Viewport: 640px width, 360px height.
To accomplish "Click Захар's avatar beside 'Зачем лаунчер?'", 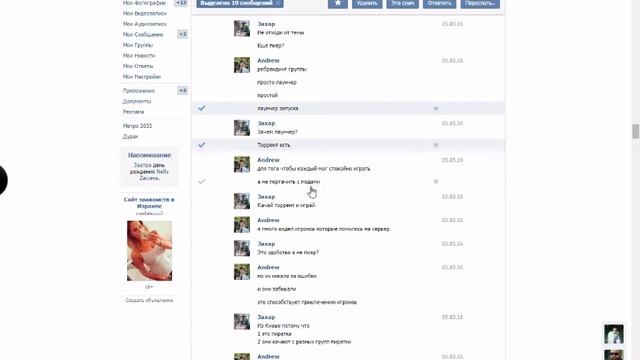I will 242,128.
